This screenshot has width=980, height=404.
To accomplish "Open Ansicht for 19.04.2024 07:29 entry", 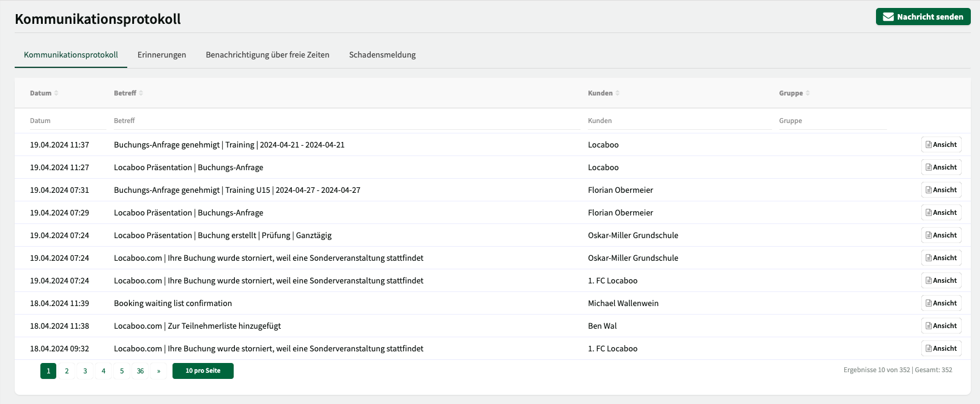I will (941, 212).
